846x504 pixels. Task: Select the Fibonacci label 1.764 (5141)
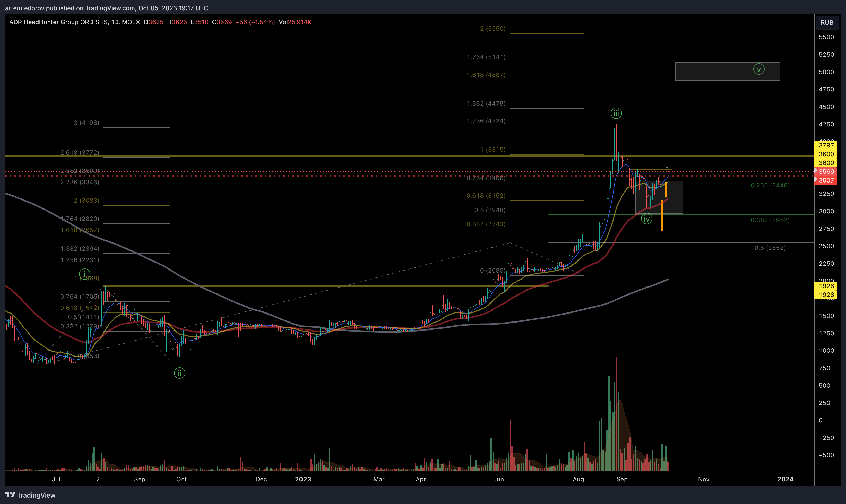[486, 57]
